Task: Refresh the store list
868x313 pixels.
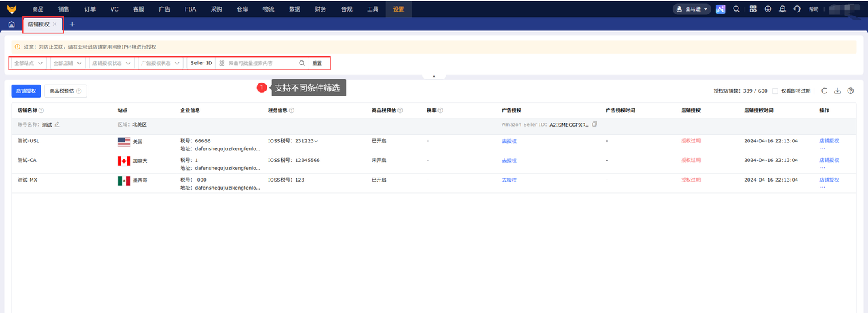Action: click(x=824, y=91)
